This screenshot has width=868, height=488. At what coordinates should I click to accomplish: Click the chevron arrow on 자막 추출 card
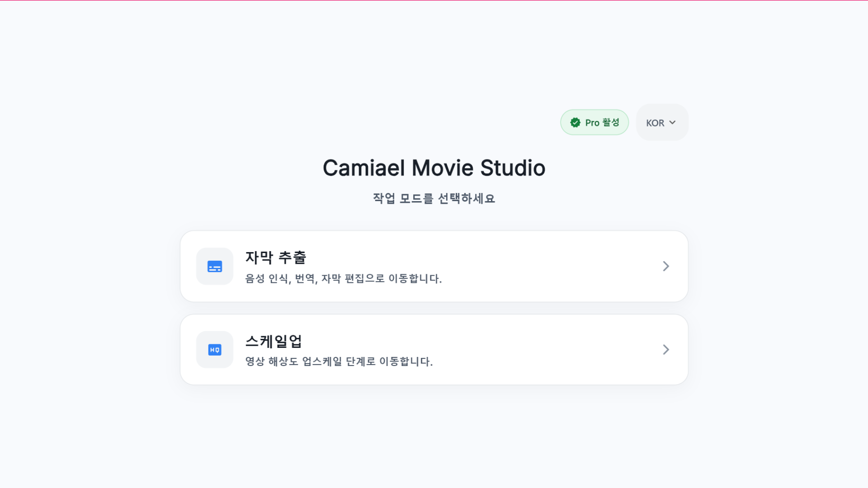click(665, 266)
